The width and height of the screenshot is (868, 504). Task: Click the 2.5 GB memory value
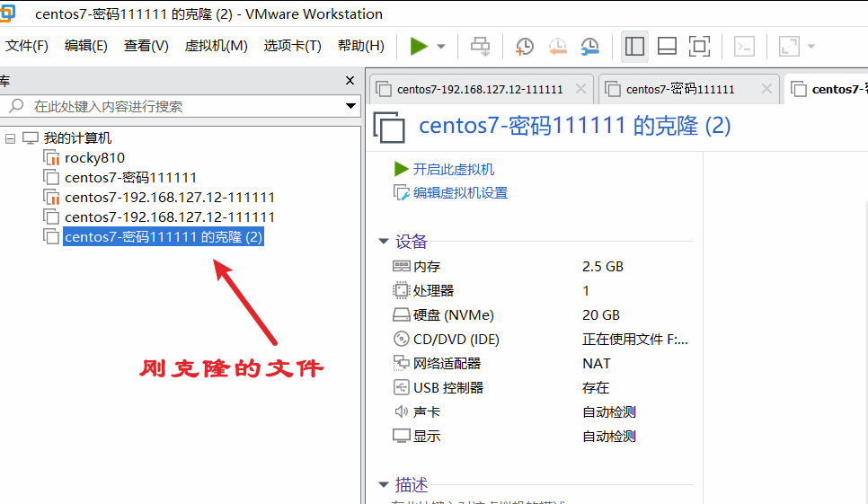[603, 267]
